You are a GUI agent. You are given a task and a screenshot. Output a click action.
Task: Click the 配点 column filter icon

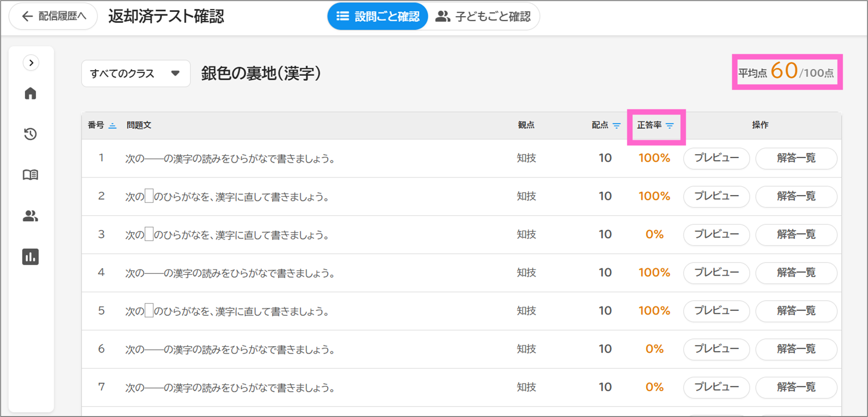(617, 126)
